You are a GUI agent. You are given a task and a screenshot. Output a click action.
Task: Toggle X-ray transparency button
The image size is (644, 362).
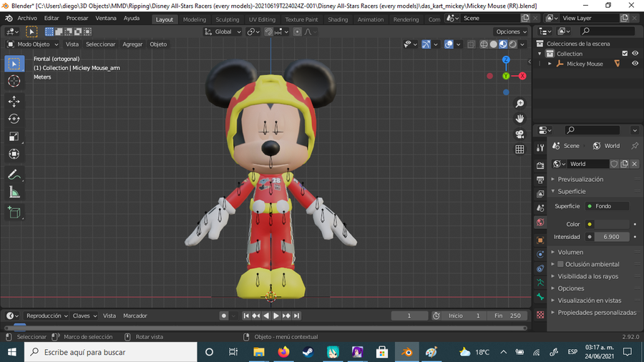[x=471, y=44]
